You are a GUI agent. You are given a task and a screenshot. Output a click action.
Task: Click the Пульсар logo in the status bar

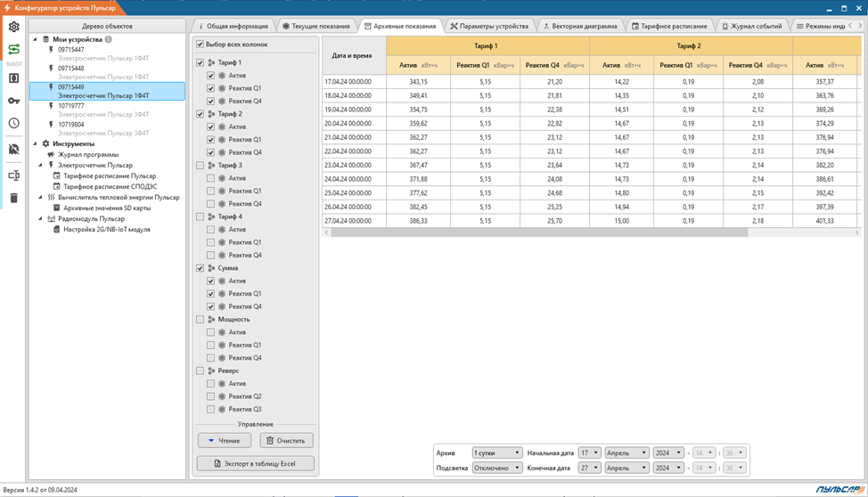[x=839, y=489]
